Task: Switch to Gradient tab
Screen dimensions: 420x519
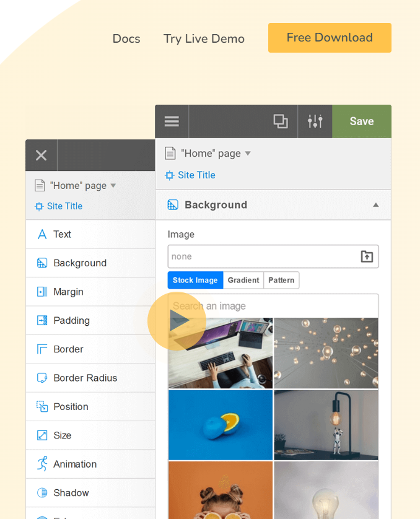Action: (x=243, y=280)
